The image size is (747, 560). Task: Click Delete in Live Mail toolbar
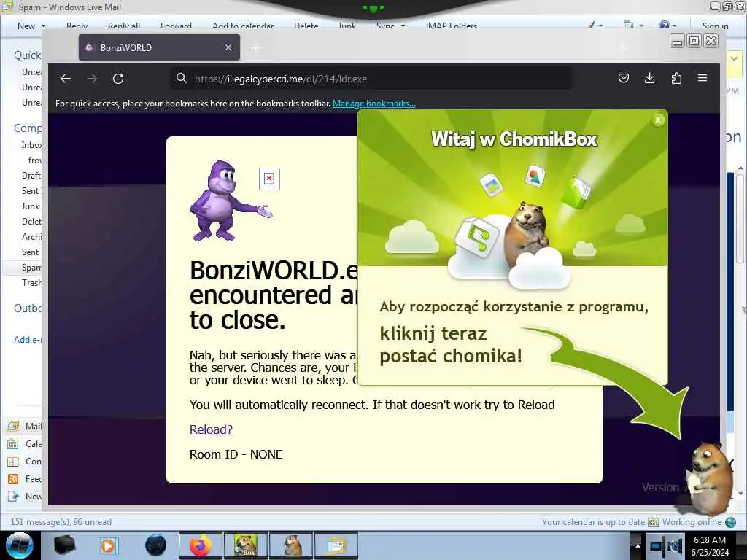pos(306,26)
